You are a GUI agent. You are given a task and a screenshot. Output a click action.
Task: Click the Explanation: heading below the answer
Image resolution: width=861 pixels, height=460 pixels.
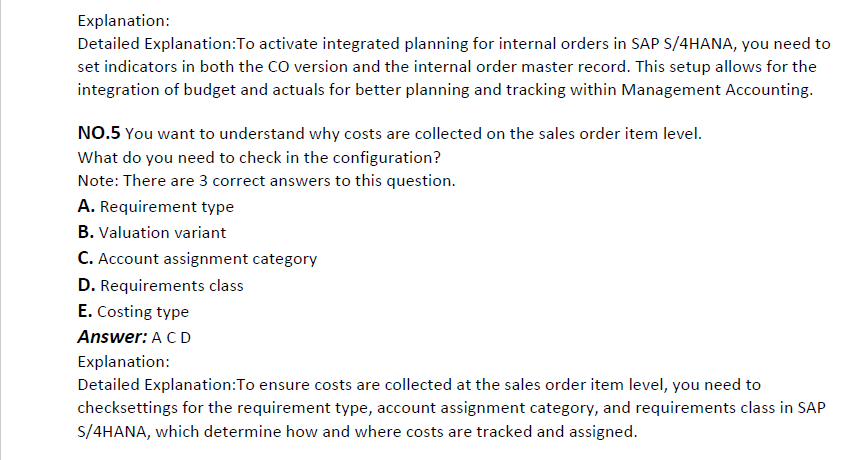click(x=124, y=362)
